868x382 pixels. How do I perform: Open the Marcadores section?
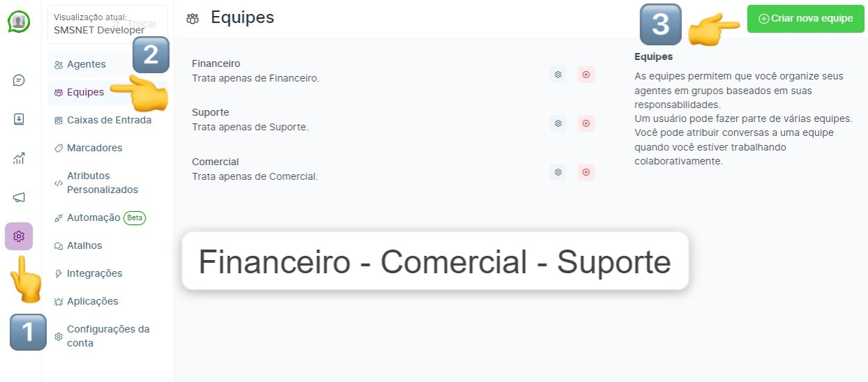tap(94, 148)
